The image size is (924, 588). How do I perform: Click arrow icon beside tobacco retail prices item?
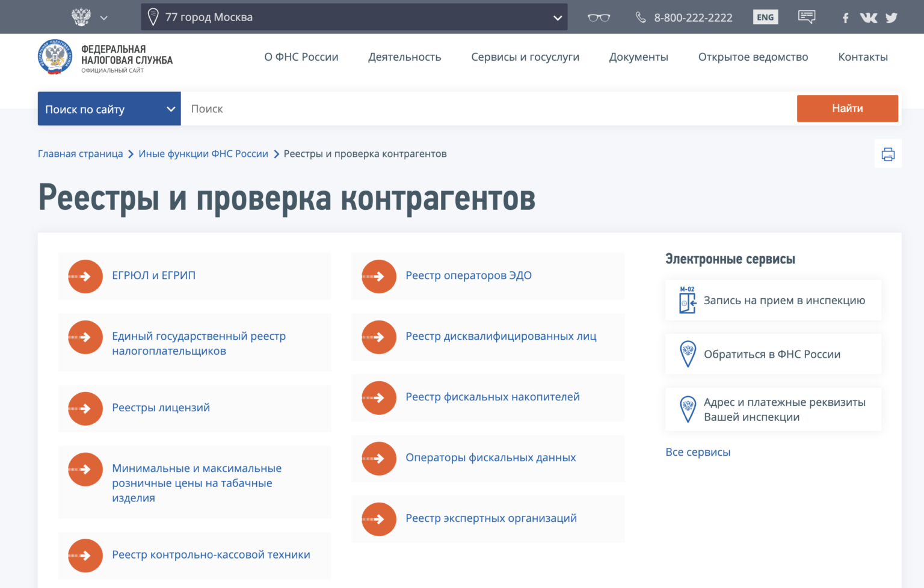pos(85,470)
